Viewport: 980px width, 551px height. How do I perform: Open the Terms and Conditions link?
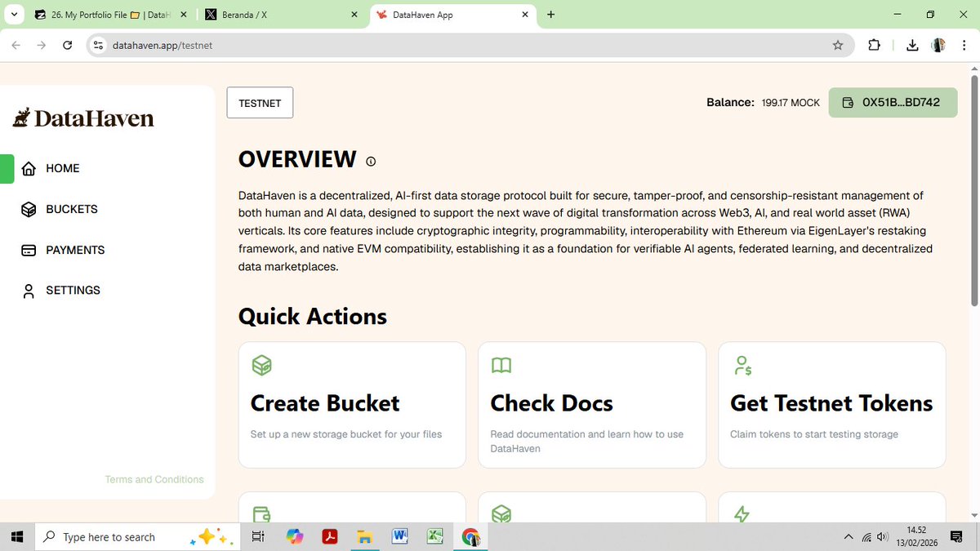pos(154,479)
